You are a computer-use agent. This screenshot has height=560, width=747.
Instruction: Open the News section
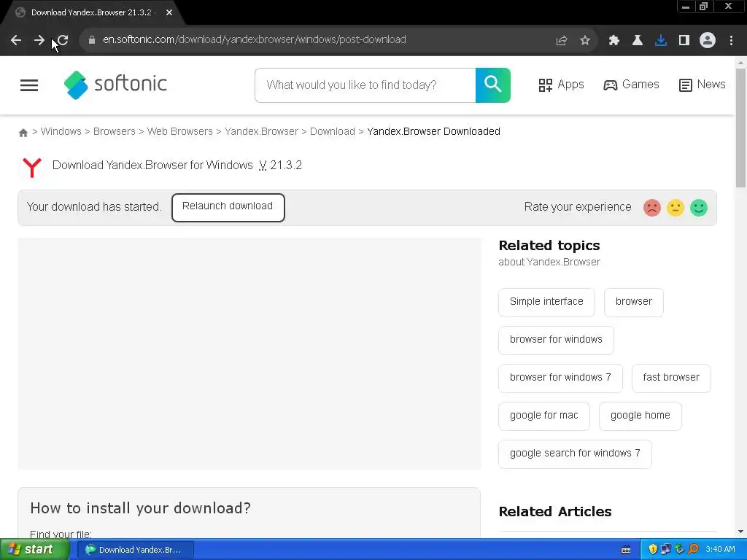(703, 85)
